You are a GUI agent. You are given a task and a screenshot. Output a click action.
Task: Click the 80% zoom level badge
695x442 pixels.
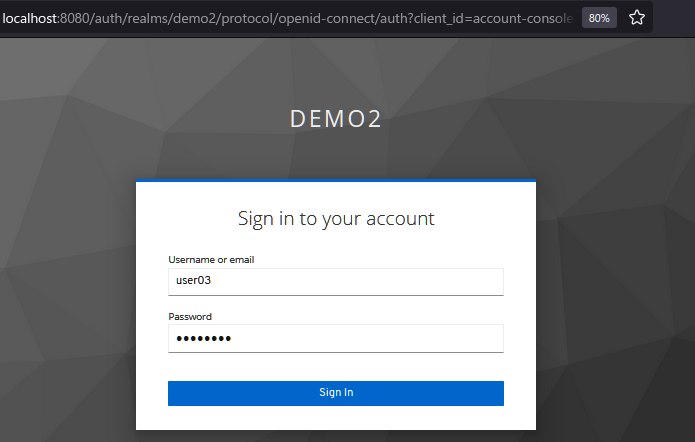point(599,18)
